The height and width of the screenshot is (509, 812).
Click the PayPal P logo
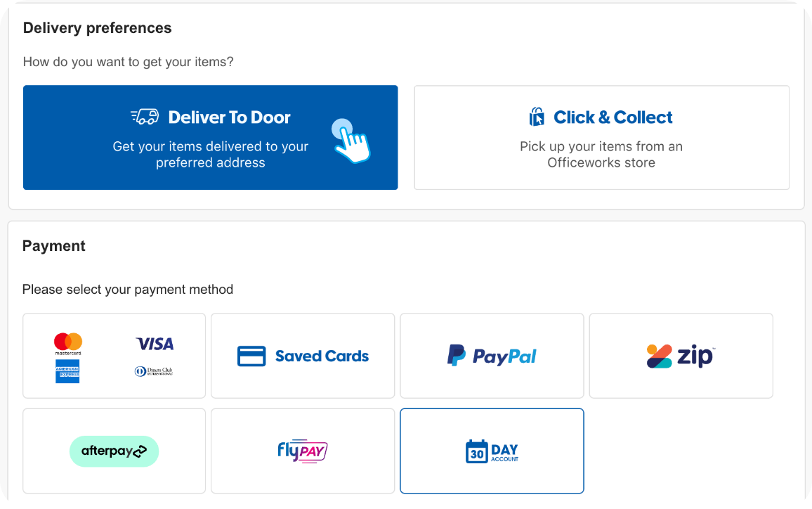(457, 355)
